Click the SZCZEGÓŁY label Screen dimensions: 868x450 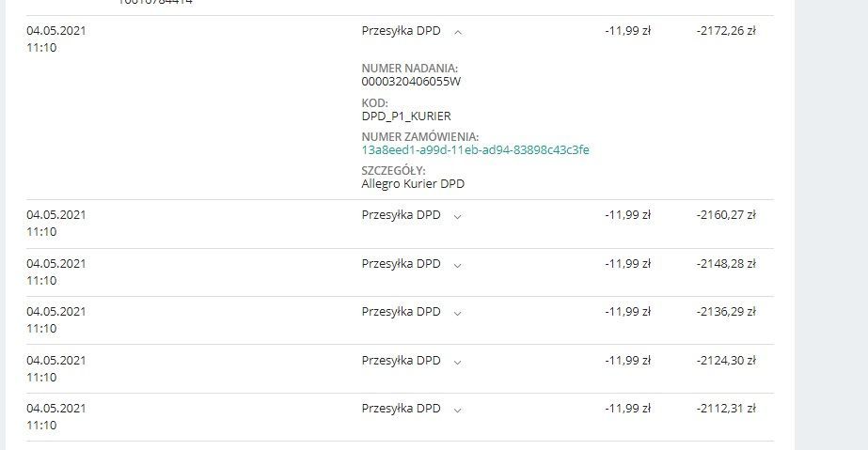click(394, 171)
